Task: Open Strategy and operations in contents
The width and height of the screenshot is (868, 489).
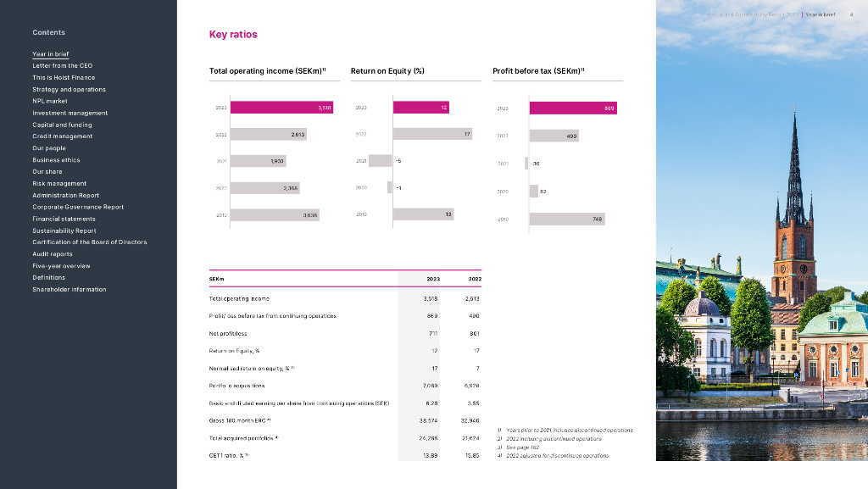Action: pyautogui.click(x=69, y=89)
